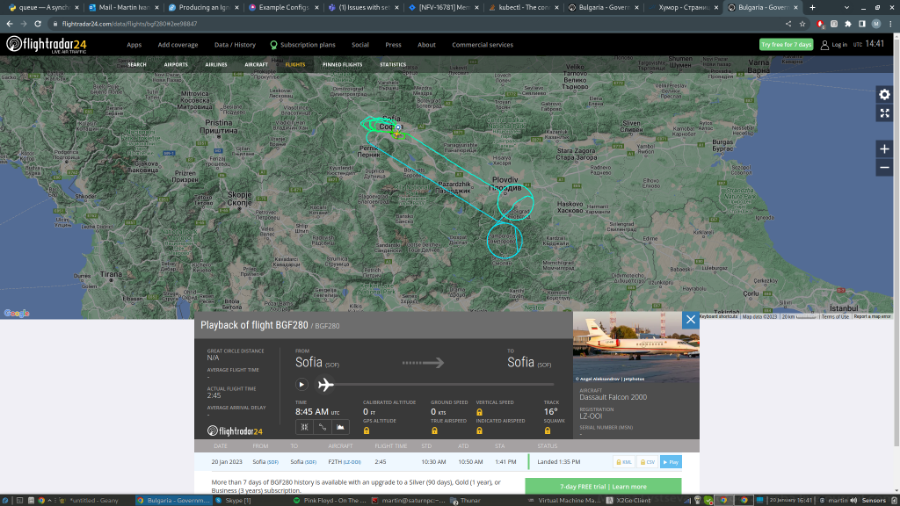Click Google logo on the map
This screenshot has height=506, width=900.
pyautogui.click(x=17, y=313)
